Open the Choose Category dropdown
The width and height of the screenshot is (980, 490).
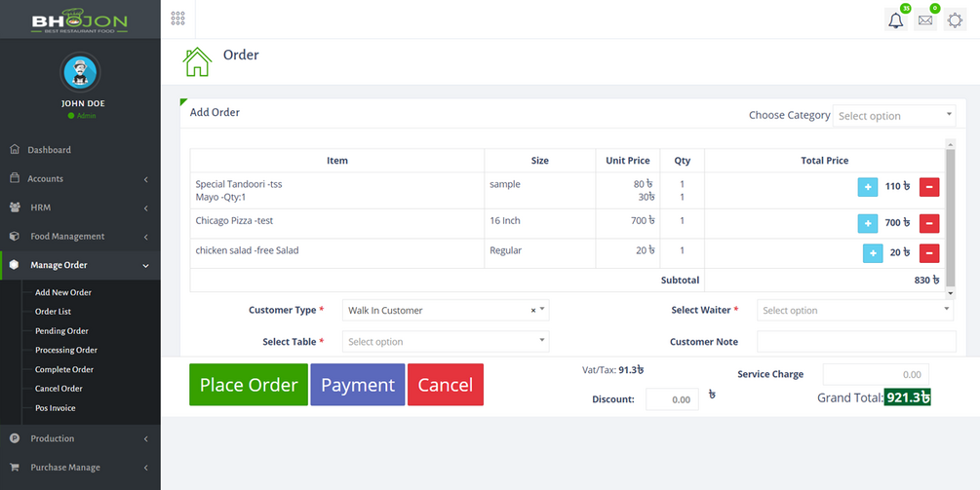(894, 116)
